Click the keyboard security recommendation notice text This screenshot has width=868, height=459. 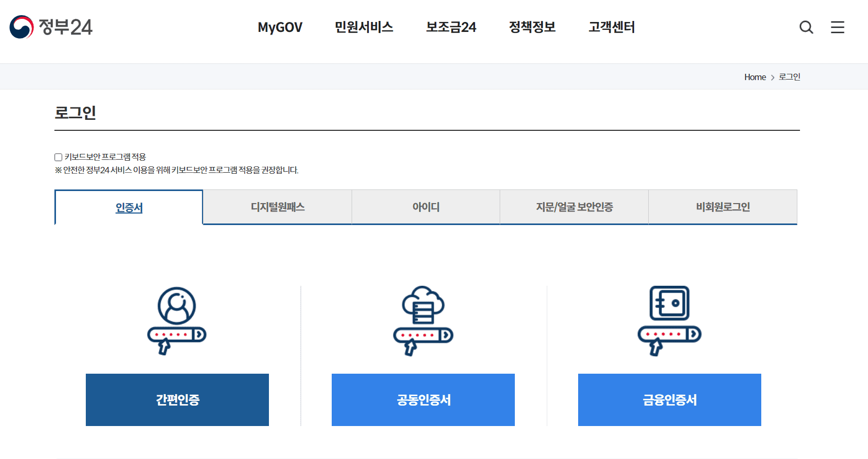tap(177, 170)
